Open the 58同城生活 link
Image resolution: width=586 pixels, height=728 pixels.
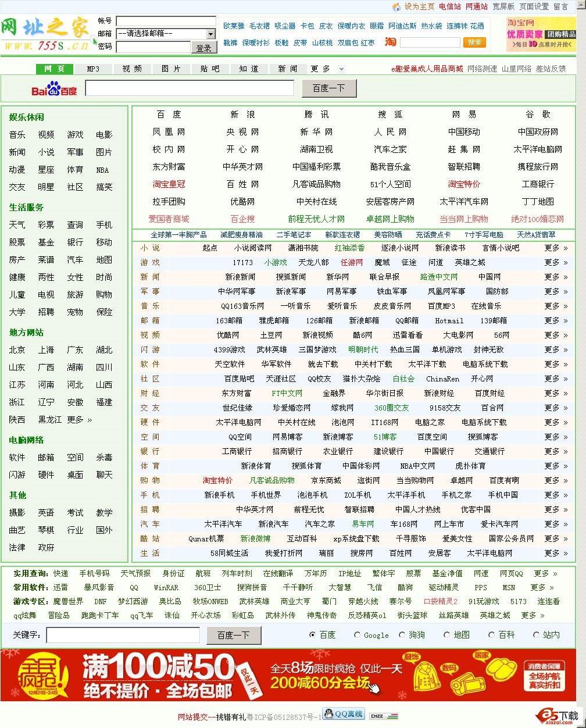[x=229, y=553]
